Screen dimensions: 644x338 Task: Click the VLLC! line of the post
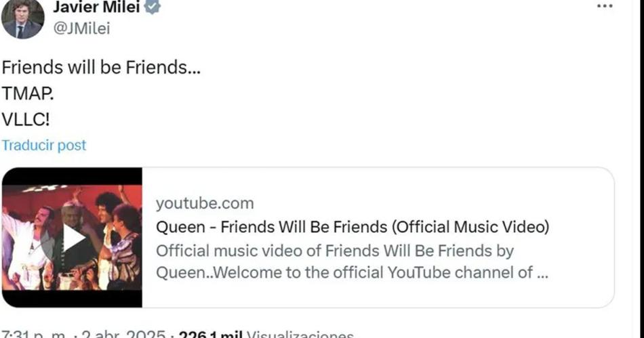[26, 120]
